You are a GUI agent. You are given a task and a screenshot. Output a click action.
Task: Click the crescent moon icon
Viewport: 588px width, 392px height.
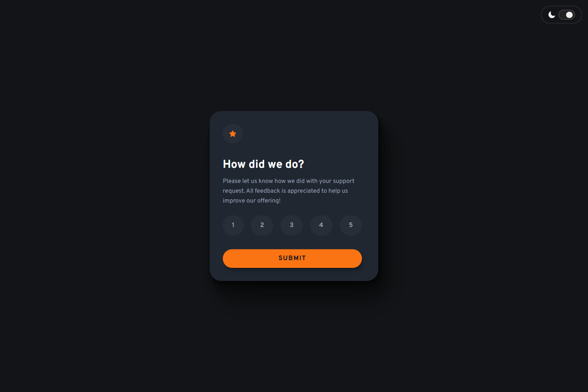[552, 15]
